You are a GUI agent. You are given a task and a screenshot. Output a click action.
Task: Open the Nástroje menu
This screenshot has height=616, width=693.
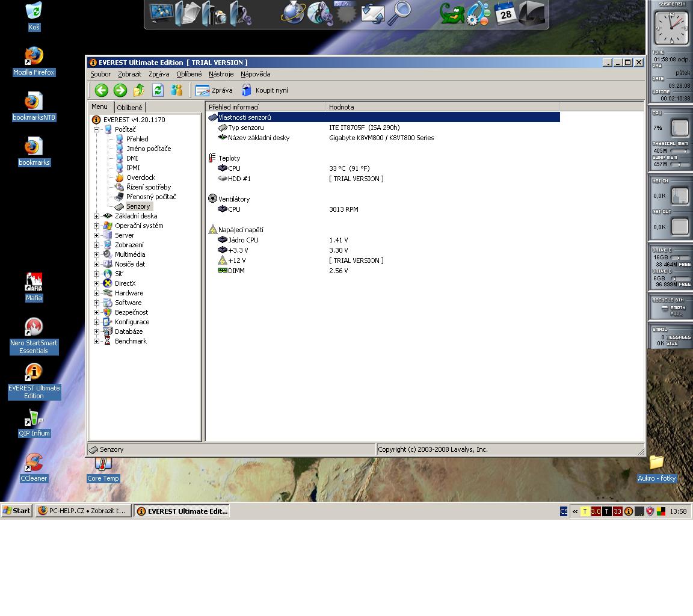(221, 74)
